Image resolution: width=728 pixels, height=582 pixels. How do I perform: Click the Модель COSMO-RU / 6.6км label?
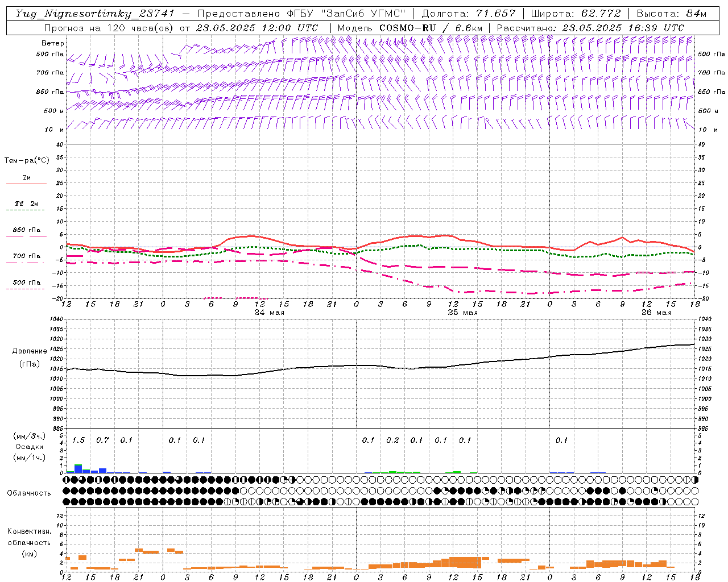410,28
